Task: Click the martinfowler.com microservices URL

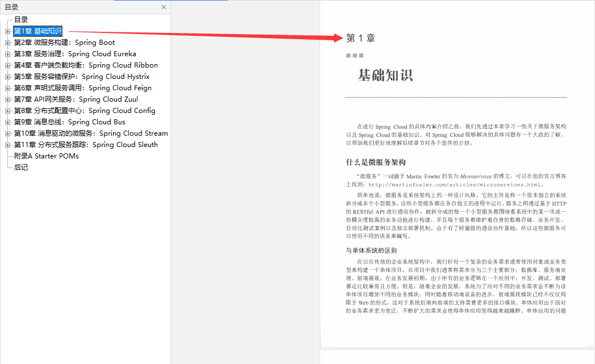Action: (x=454, y=185)
